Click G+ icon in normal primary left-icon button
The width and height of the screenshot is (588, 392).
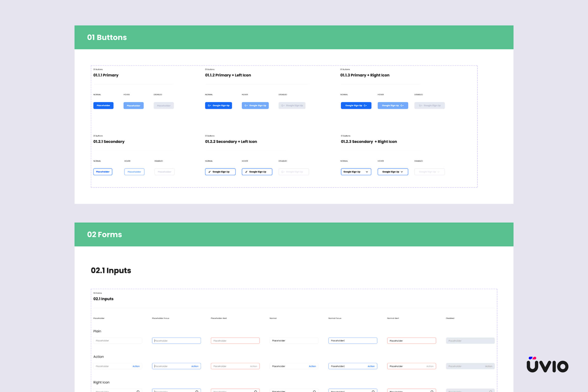pos(209,106)
